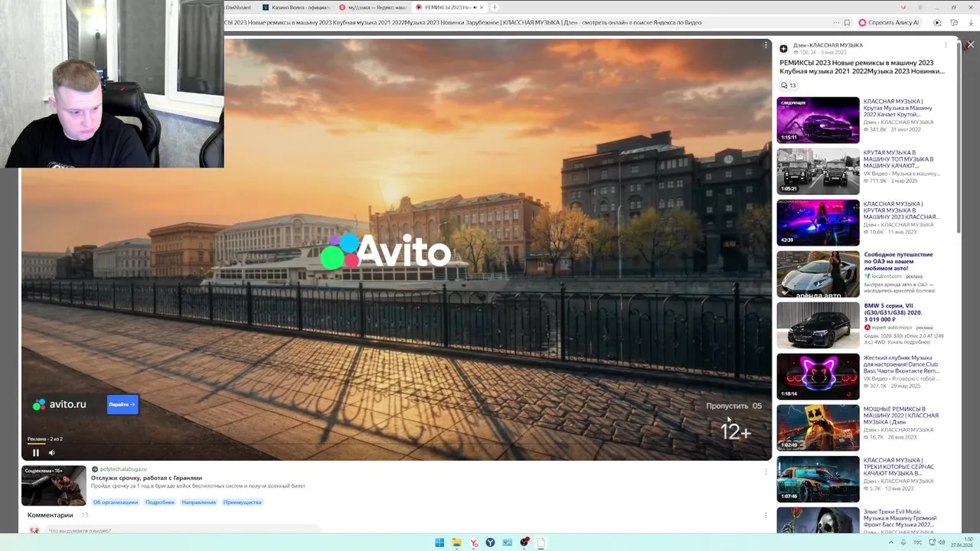Mute the video player volume
The width and height of the screenshot is (980, 551).
click(x=51, y=452)
